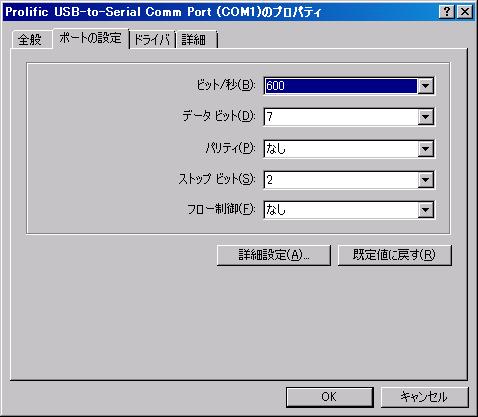Open the パリティ dropdown arrow

[425, 149]
